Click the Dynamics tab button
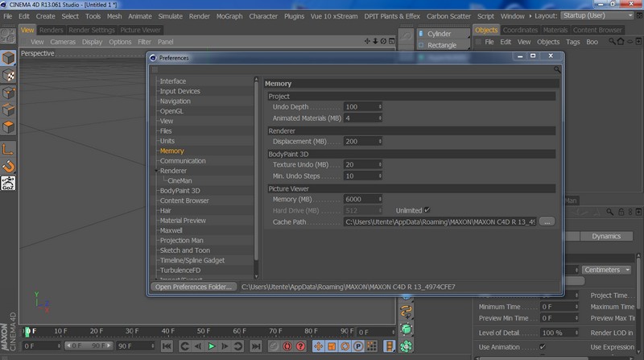This screenshot has width=644, height=360. (606, 236)
